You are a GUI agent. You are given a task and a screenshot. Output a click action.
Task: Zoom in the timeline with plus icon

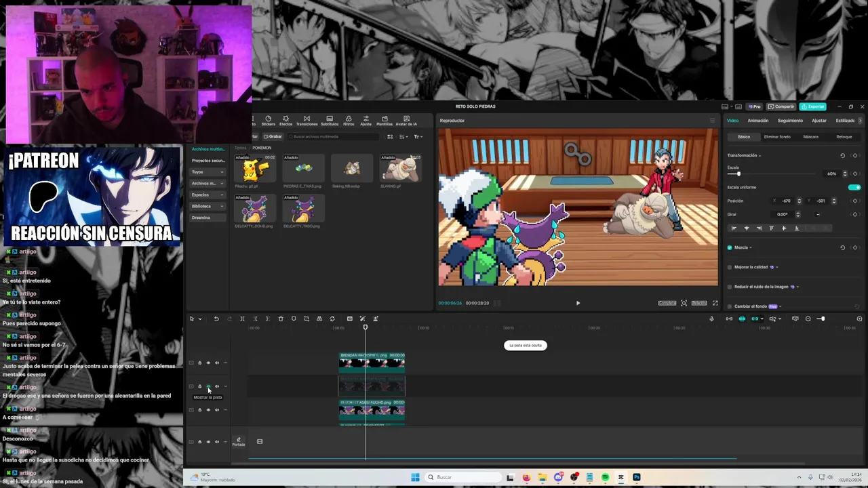pos(859,319)
